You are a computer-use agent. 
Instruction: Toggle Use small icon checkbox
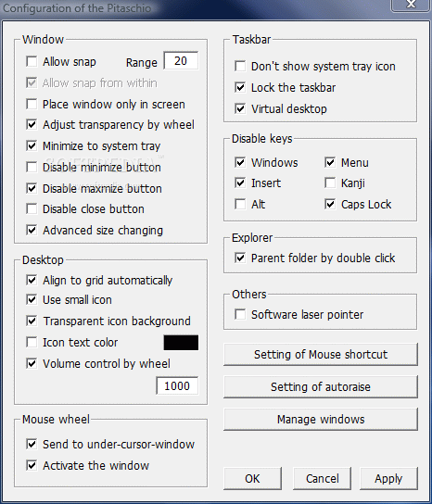(x=32, y=299)
